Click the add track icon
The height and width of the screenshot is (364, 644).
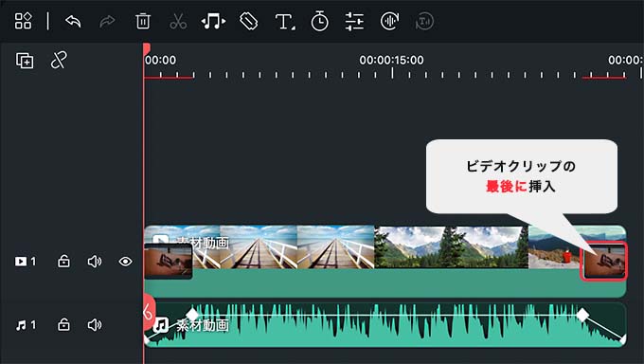click(x=25, y=61)
